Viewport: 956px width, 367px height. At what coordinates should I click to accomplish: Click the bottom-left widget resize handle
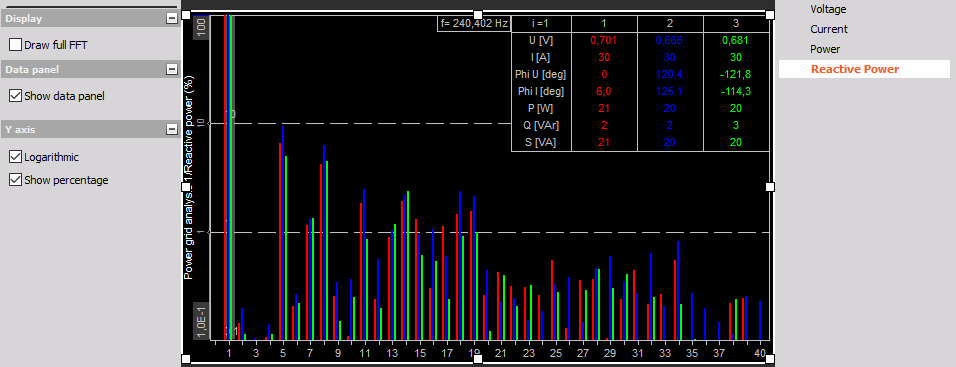(186, 359)
